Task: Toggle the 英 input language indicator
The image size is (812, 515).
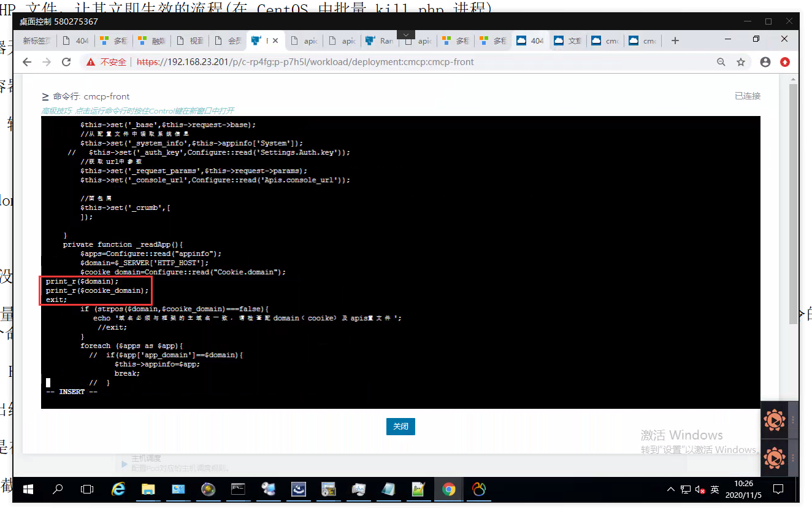Action: [x=714, y=490]
